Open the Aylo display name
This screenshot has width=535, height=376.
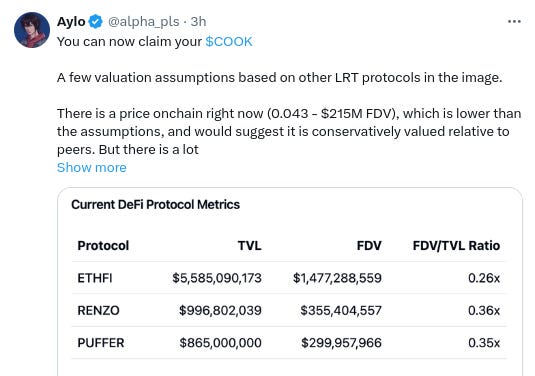tap(71, 22)
